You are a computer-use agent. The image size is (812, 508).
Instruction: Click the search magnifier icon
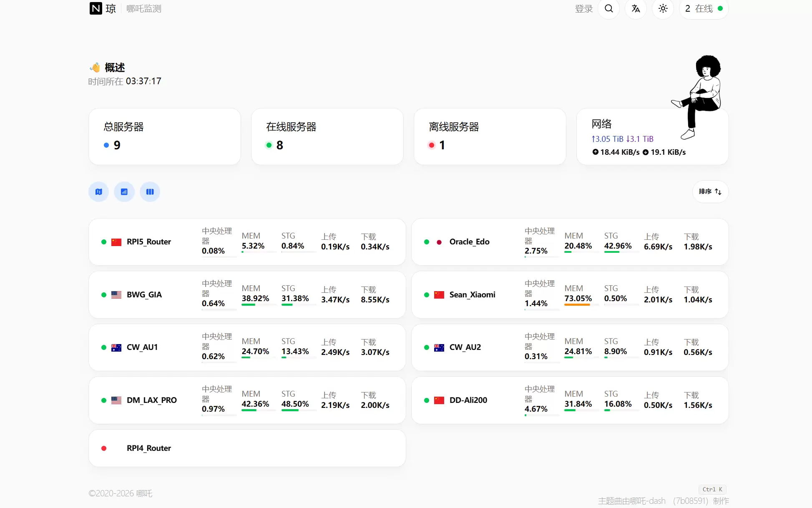tap(608, 9)
